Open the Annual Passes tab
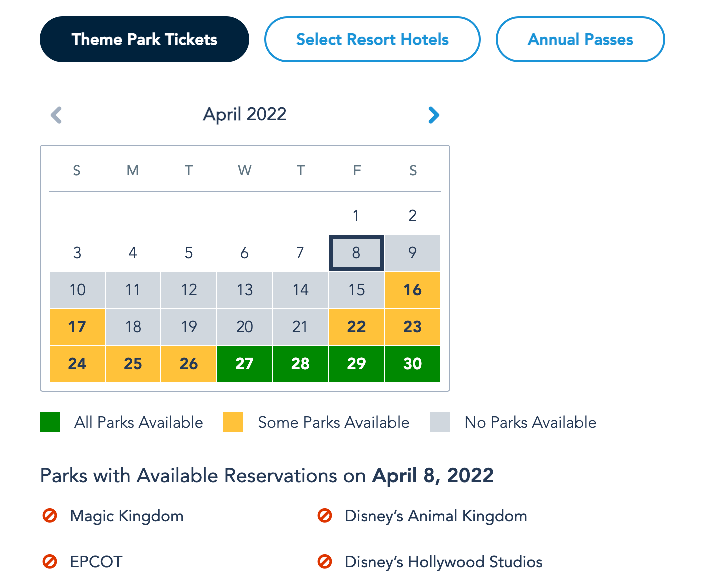This screenshot has width=720, height=588. pyautogui.click(x=580, y=39)
